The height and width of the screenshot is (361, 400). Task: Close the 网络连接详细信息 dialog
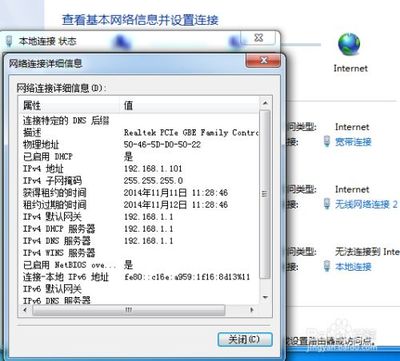point(263,61)
